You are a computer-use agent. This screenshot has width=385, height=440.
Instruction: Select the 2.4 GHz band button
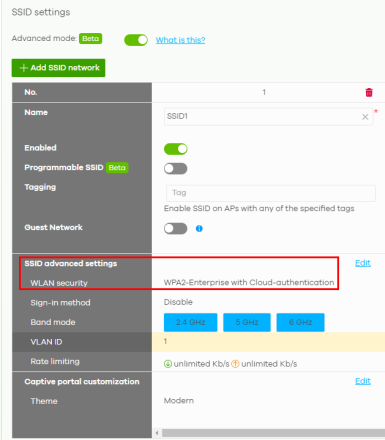click(x=190, y=322)
